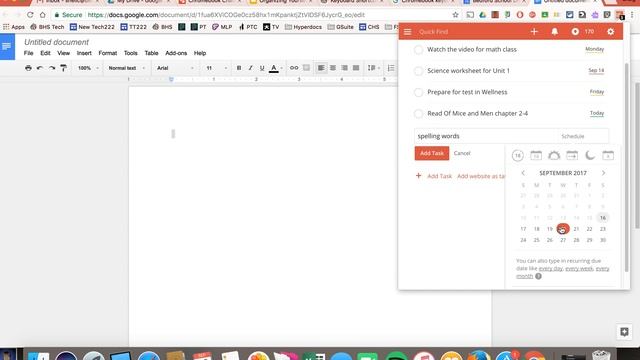
Task: Cancel the new task
Action: (462, 153)
